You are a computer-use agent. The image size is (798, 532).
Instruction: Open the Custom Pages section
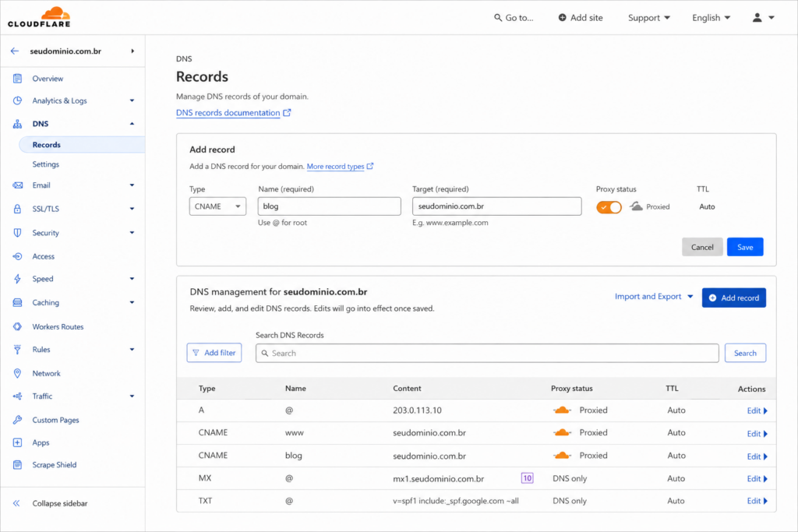tap(55, 420)
